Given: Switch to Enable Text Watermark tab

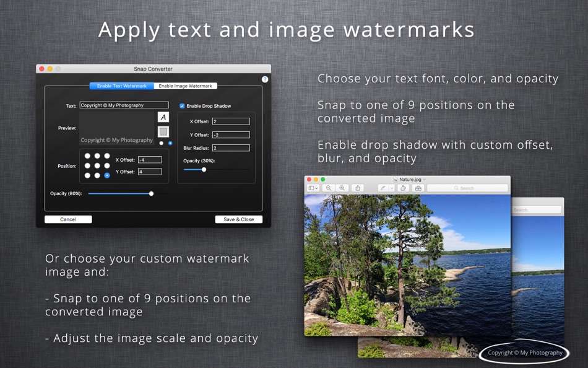Looking at the screenshot, I should (x=121, y=86).
